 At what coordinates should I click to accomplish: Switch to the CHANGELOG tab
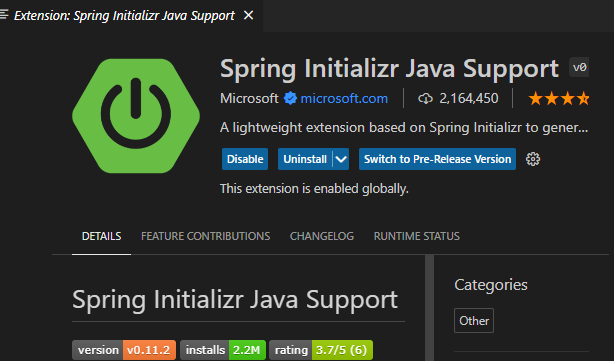[321, 236]
